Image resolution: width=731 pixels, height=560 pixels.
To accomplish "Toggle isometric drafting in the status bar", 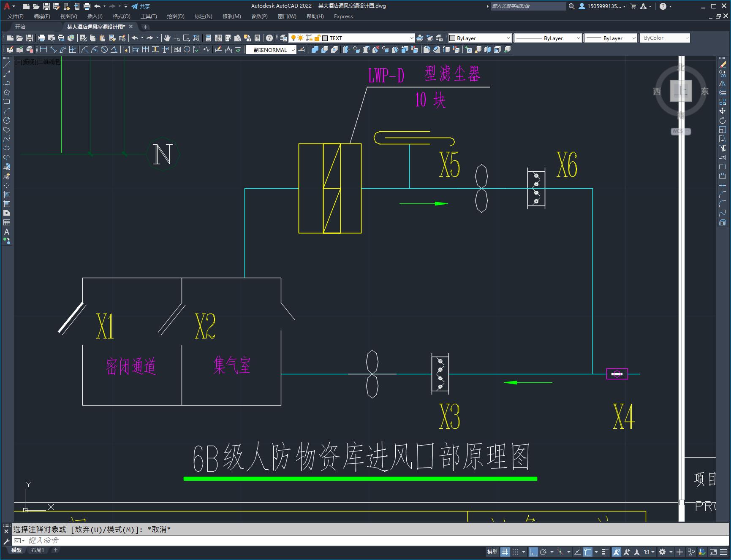I will (x=560, y=552).
